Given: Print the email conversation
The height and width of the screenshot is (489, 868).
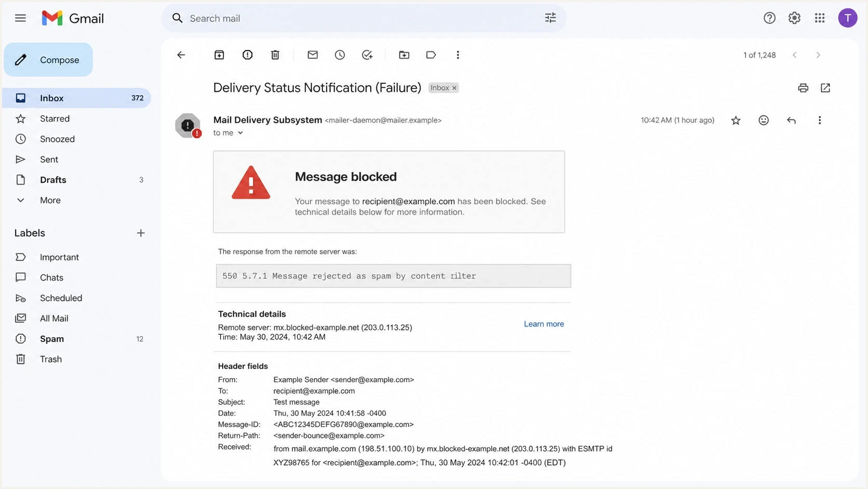Looking at the screenshot, I should (803, 88).
